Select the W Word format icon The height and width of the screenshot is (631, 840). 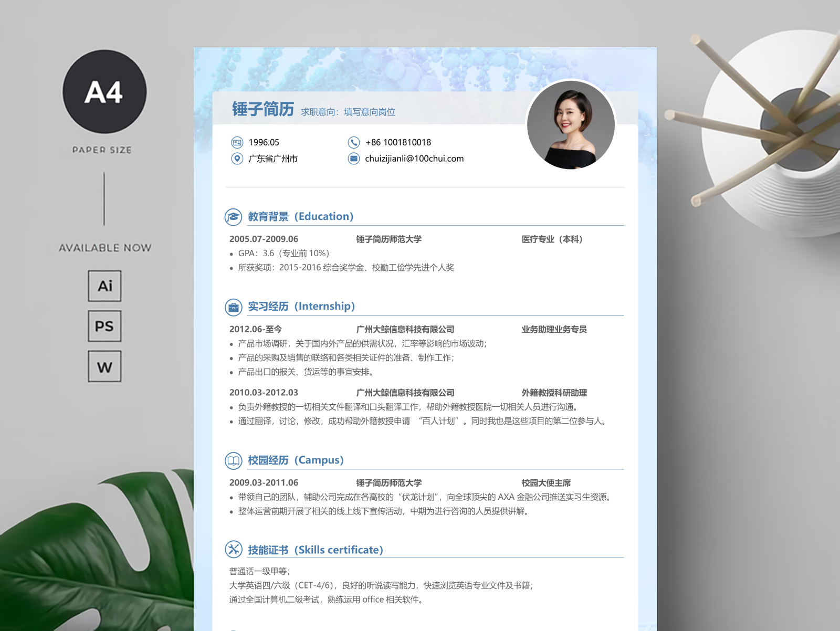coord(104,366)
